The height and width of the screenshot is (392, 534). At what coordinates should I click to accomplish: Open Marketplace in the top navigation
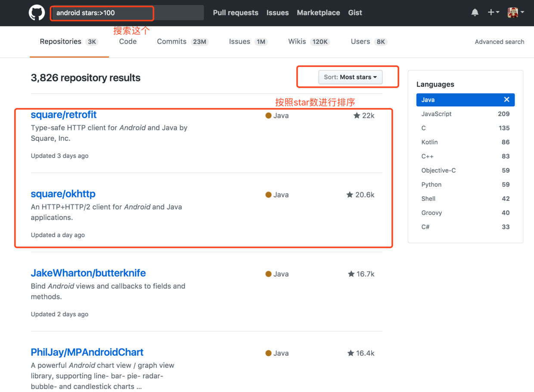(x=318, y=13)
